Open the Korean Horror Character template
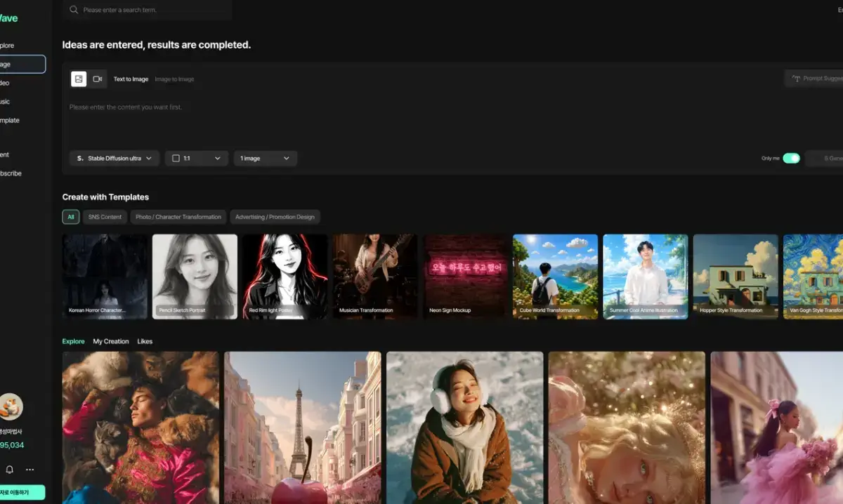This screenshot has height=504, width=843. pos(105,277)
